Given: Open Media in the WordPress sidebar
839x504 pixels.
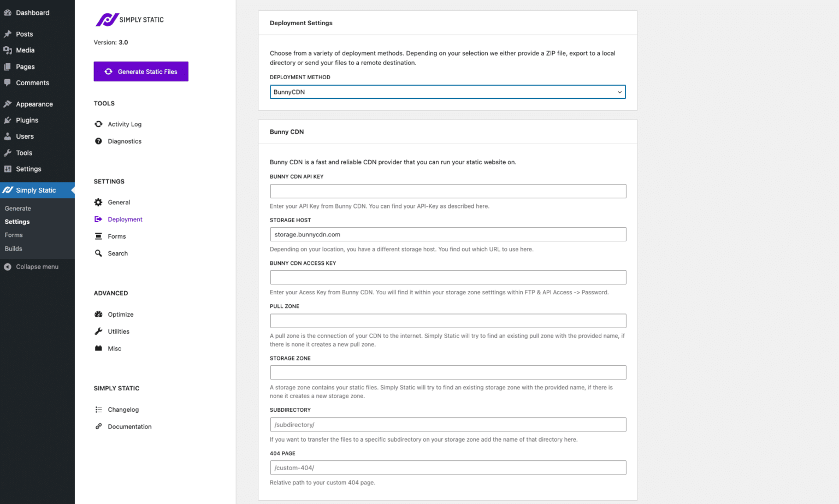Looking at the screenshot, I should pyautogui.click(x=25, y=50).
